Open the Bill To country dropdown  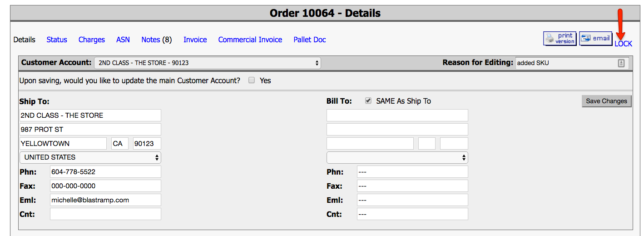(397, 157)
